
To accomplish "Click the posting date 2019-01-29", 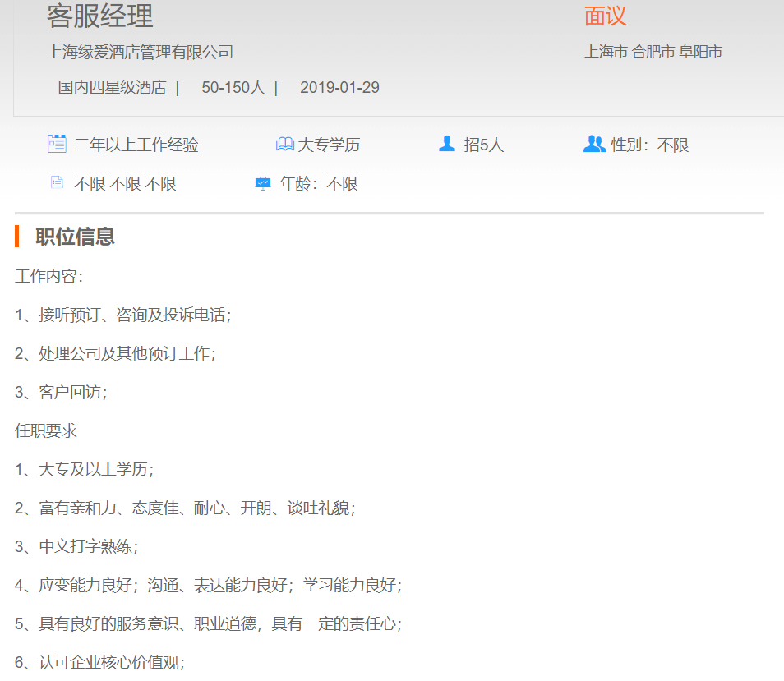I will pyautogui.click(x=339, y=88).
